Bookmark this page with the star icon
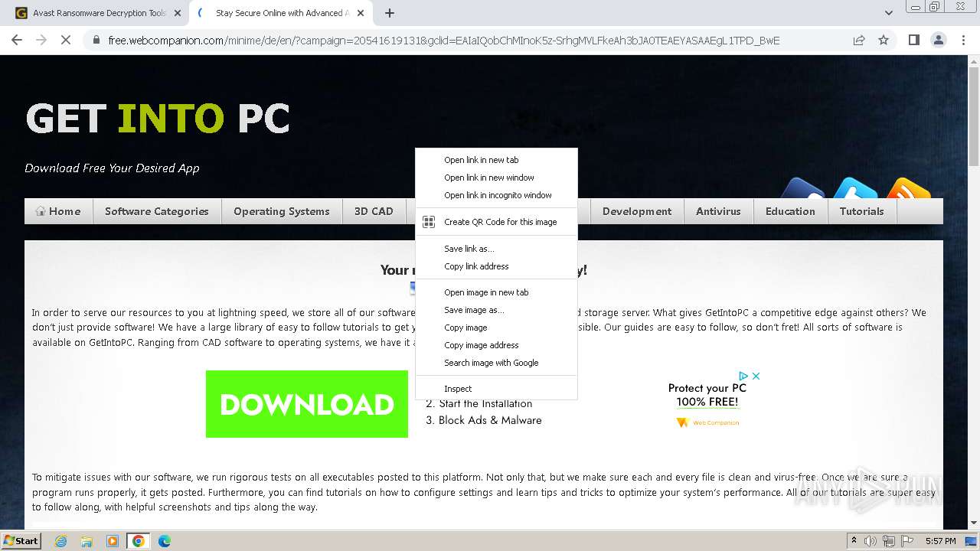980x551 pixels. tap(884, 41)
